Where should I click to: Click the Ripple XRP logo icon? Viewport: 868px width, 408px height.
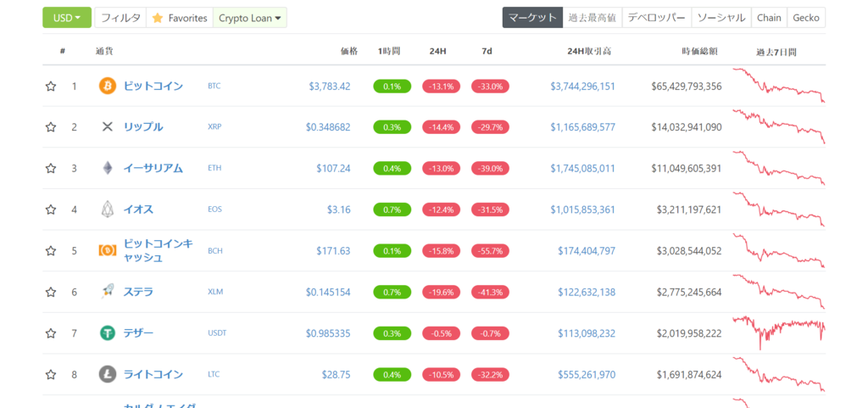(108, 126)
